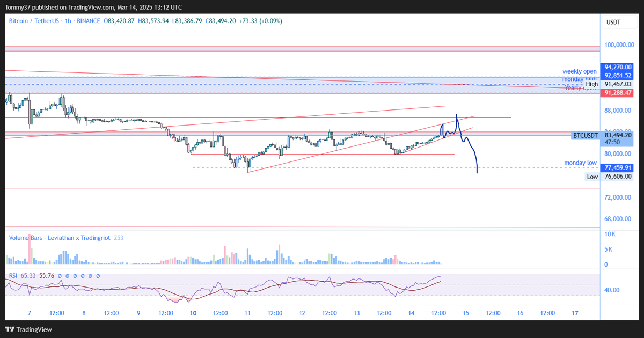Click Volume Bars - Leviathan x Tradingriot title

[60, 237]
